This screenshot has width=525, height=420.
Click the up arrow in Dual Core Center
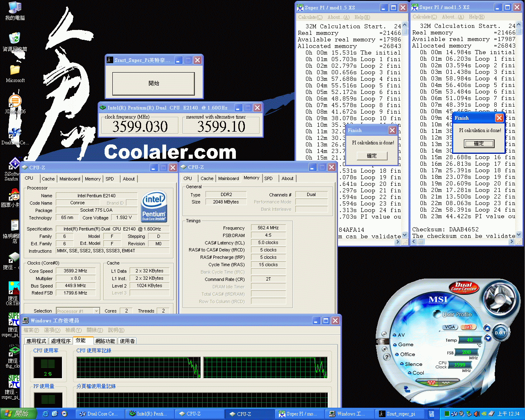pos(487,328)
